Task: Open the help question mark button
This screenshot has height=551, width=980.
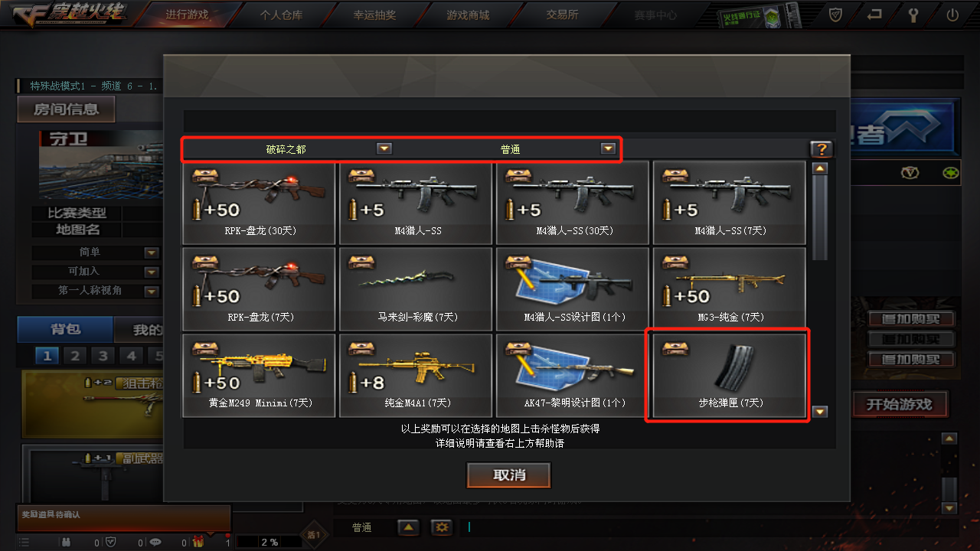Action: click(x=822, y=149)
